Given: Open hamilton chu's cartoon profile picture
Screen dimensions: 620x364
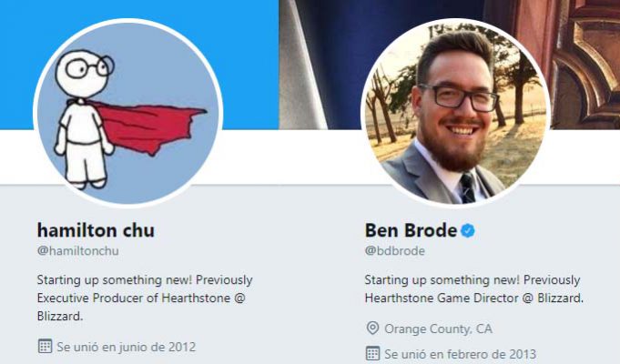Looking at the screenshot, I should pyautogui.click(x=128, y=113).
